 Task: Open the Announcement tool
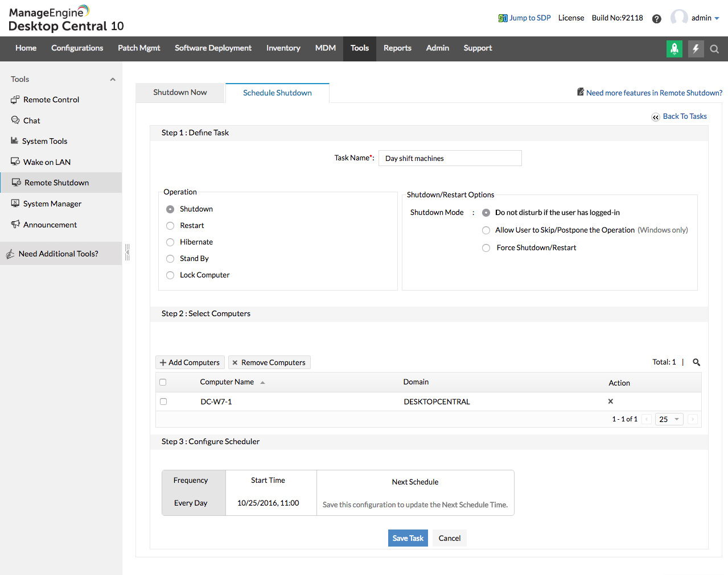tap(50, 224)
